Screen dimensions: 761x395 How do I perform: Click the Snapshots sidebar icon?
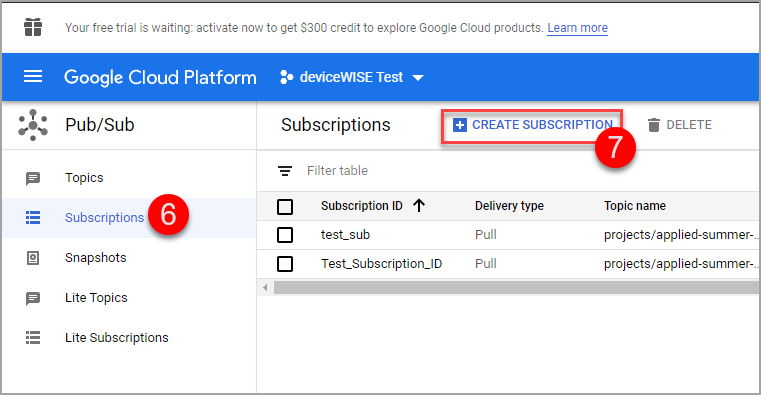pyautogui.click(x=33, y=258)
